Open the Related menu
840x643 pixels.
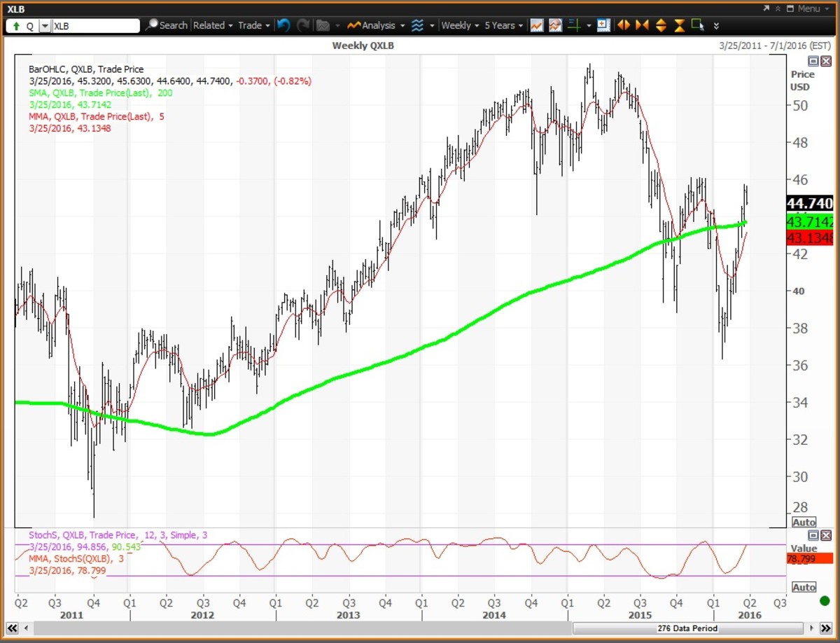click(x=213, y=25)
